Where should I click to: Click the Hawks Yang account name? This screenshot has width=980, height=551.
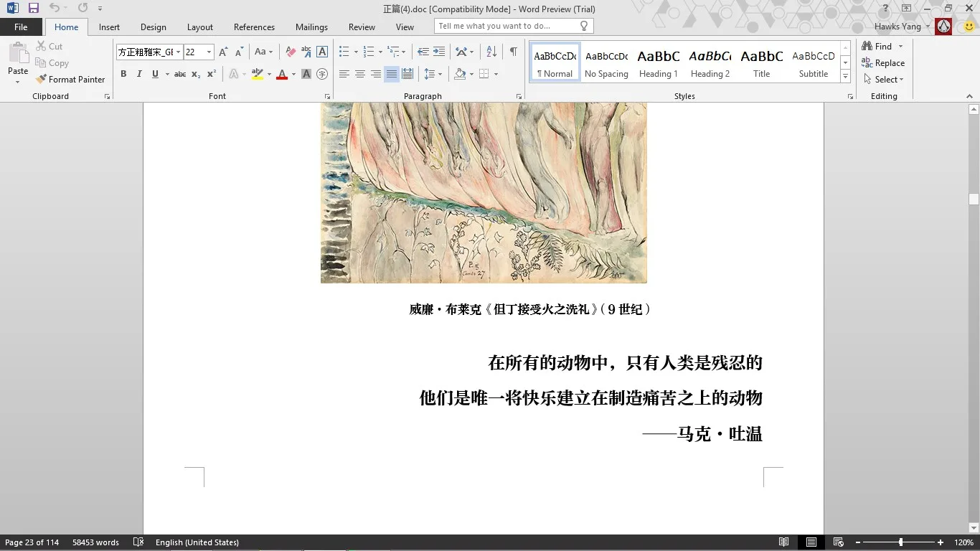point(897,27)
